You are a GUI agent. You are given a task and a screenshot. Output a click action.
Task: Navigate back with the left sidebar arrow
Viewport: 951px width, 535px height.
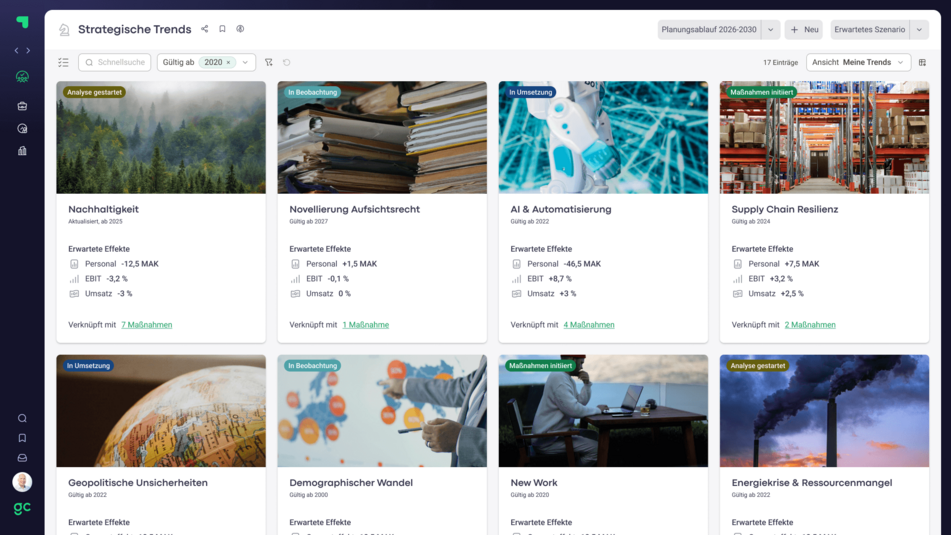[x=16, y=50]
